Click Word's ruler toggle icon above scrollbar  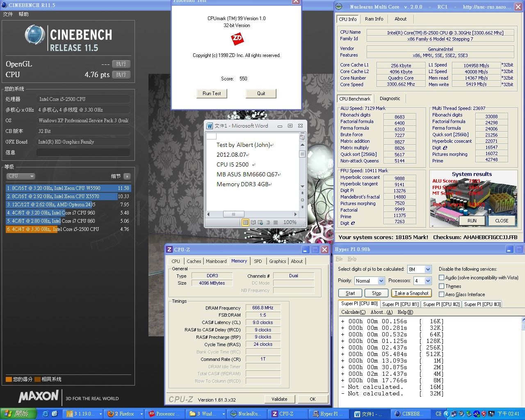click(x=302, y=137)
